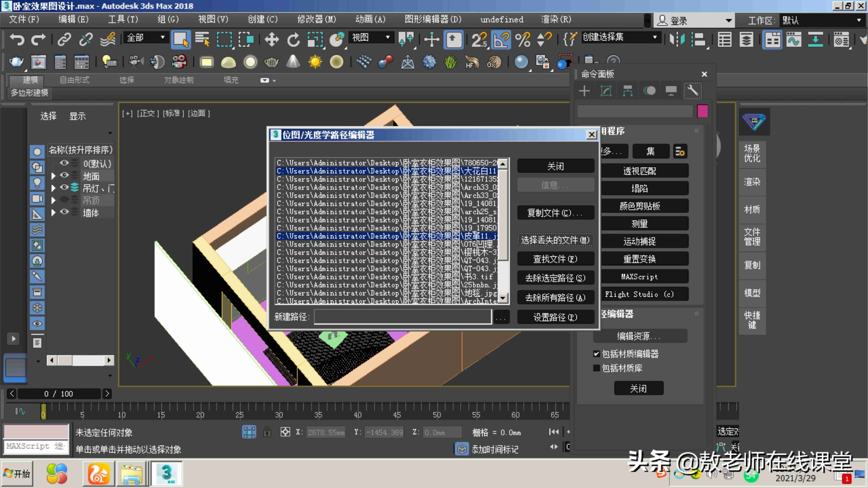Click the magenta color swatch in command panel
Image resolution: width=868 pixels, height=488 pixels.
click(703, 111)
